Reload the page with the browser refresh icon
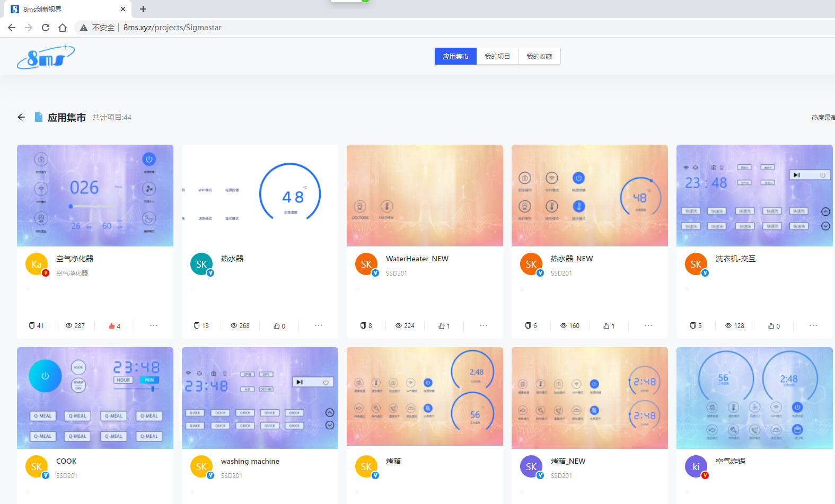835x504 pixels. [x=46, y=28]
